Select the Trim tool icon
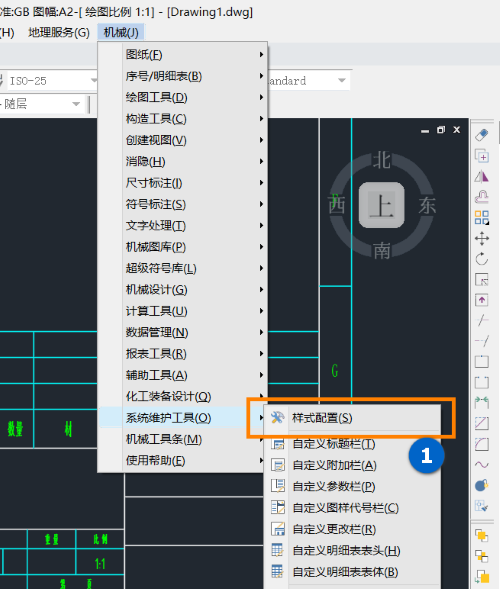Image resolution: width=500 pixels, height=589 pixels. click(x=482, y=320)
